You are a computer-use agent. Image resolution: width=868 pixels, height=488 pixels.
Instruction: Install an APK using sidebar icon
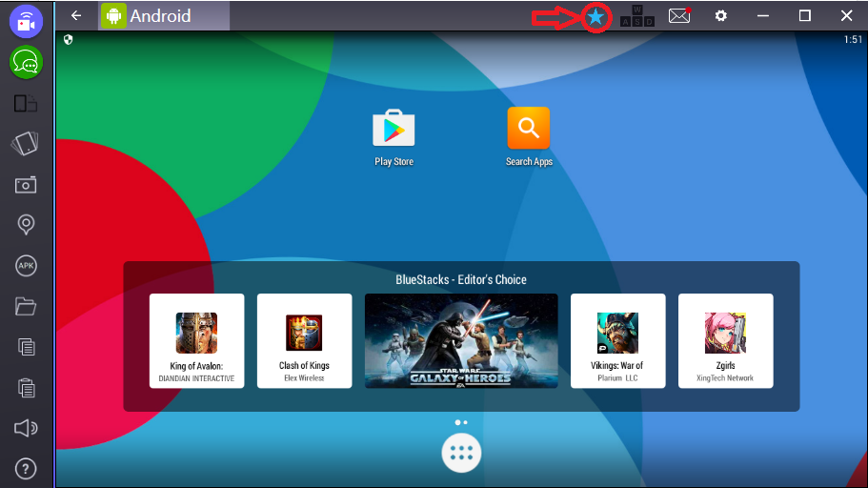(x=26, y=266)
